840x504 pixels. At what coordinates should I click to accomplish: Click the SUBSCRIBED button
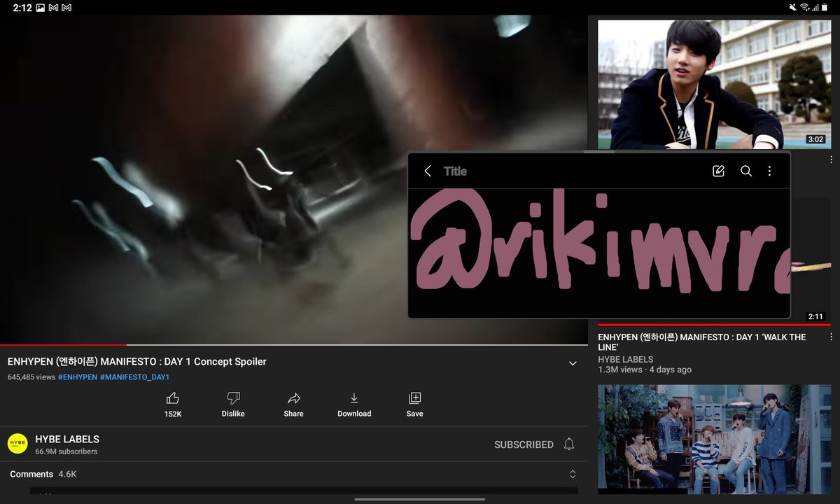tap(524, 444)
